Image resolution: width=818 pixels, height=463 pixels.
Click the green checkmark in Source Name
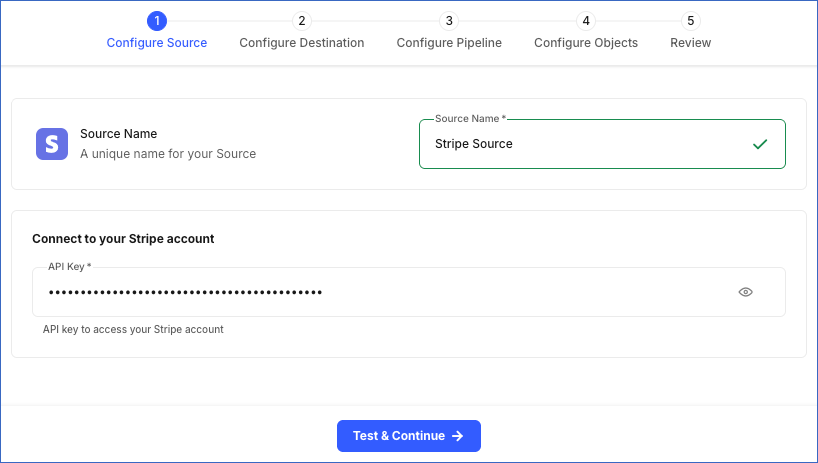760,144
